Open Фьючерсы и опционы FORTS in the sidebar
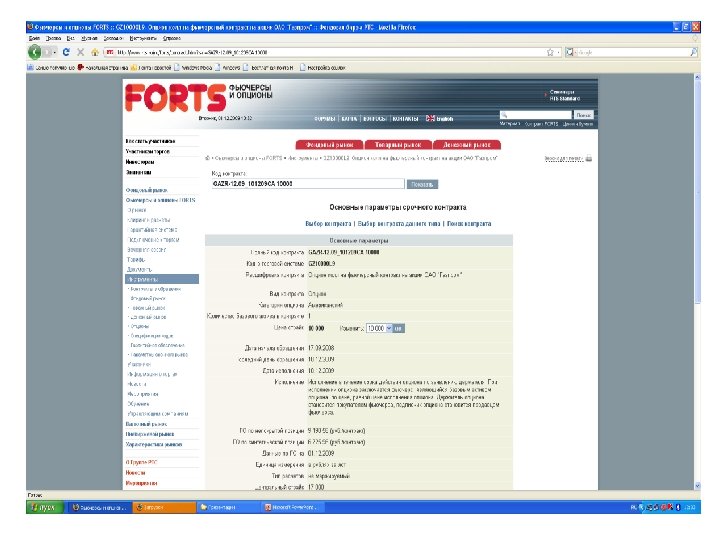Screen dimensions: 720x540 coord(161,200)
